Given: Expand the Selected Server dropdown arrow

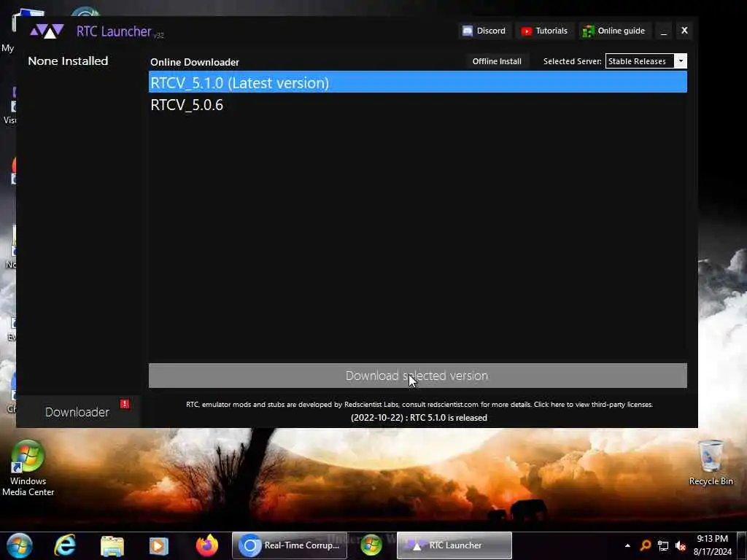Looking at the screenshot, I should 681,61.
